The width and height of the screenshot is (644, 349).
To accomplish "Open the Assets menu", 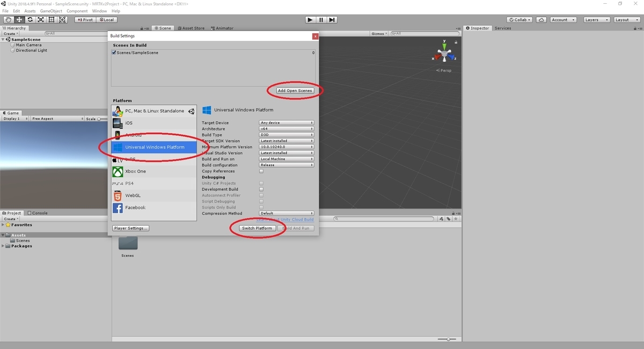I will 30,11.
